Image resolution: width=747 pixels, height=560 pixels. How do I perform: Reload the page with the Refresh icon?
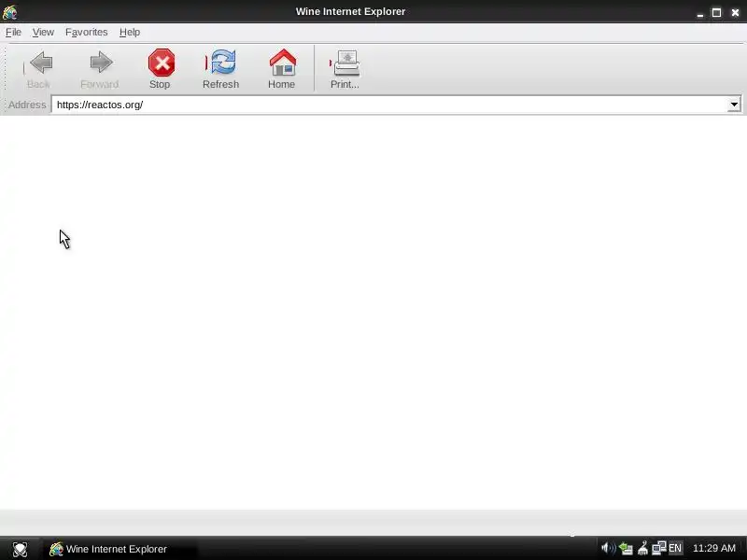[x=223, y=63]
